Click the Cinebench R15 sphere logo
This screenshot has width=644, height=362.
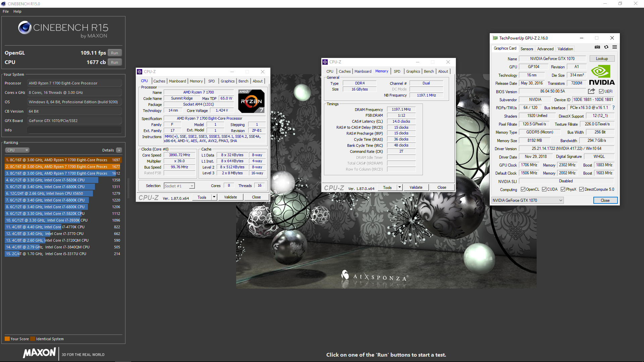[25, 27]
